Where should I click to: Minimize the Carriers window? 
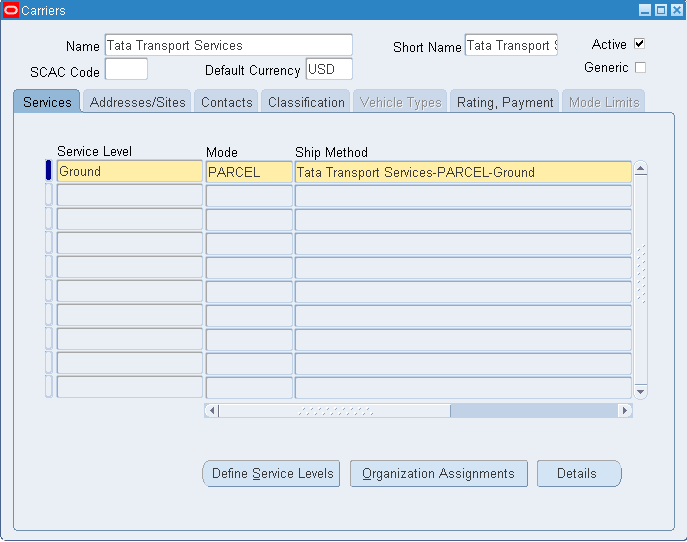645,9
